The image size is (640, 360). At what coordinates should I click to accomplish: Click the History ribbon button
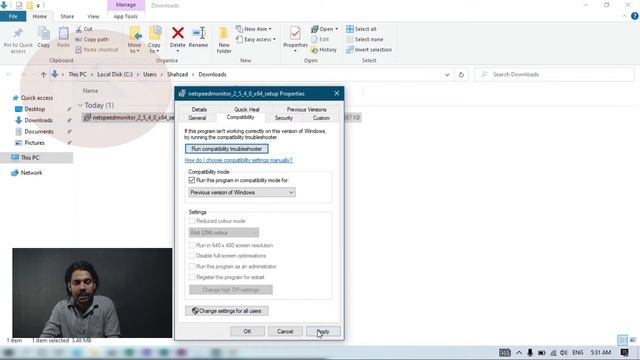[x=324, y=49]
